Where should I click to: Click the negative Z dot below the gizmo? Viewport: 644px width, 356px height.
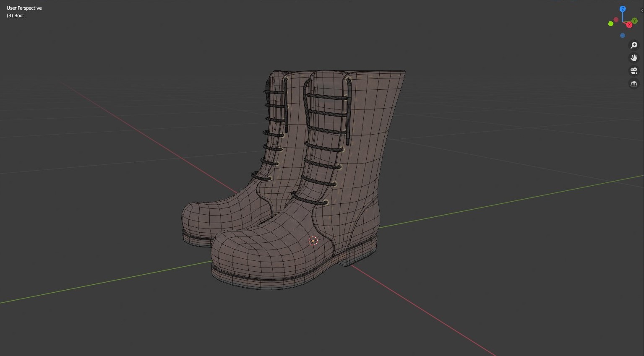(623, 36)
